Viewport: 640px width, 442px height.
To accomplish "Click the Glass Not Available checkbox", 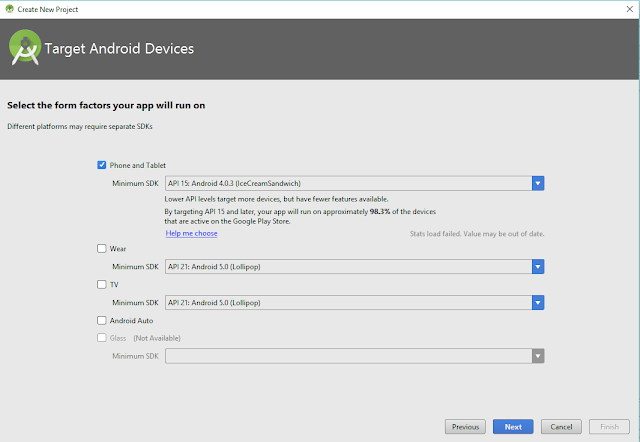I will coord(102,338).
